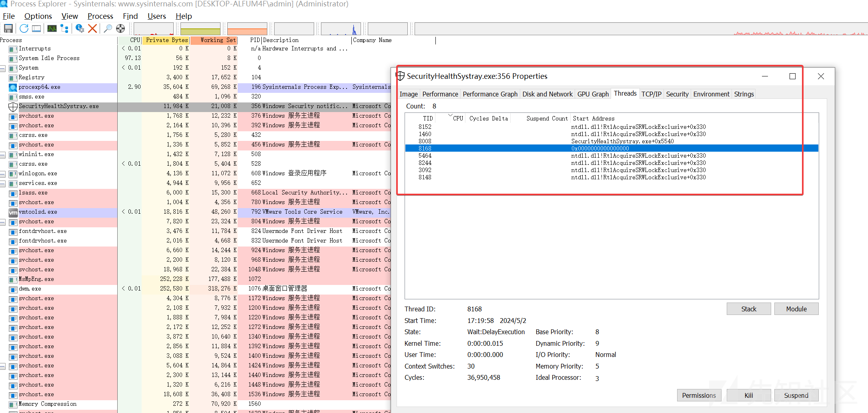868x413 pixels.
Task: Switch to the Disk and Network tab
Action: 547,94
